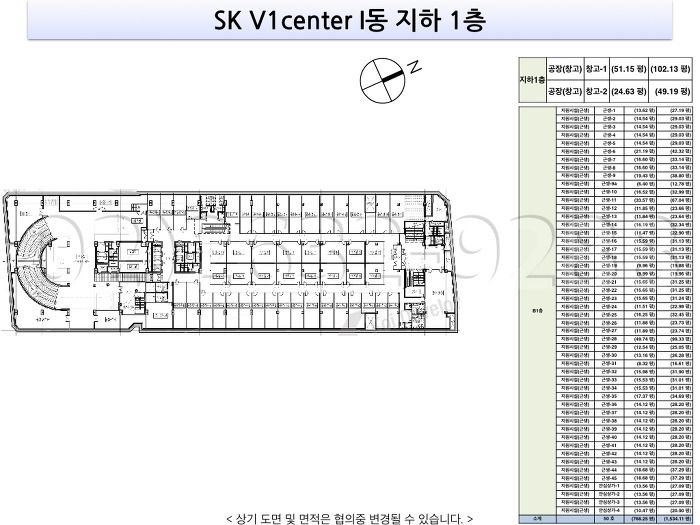Click the 소계 subtotal label
Screen dimensions: 700x525
(x=537, y=519)
